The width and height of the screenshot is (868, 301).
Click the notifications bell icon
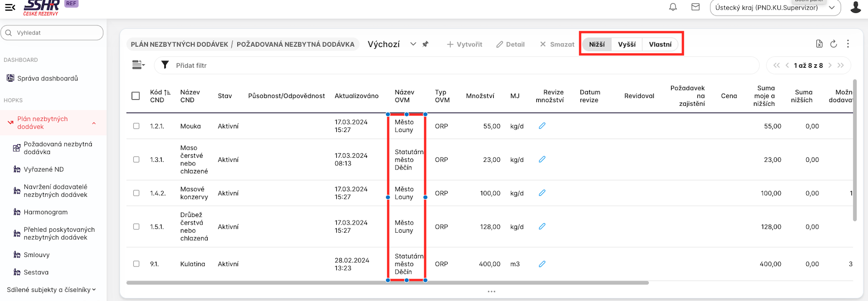(x=673, y=7)
